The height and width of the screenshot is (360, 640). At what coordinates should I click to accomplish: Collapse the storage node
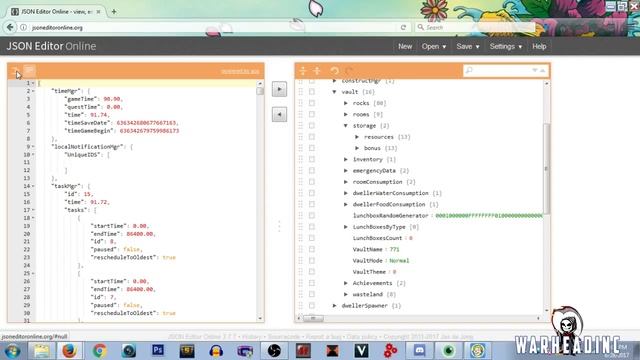(x=346, y=126)
